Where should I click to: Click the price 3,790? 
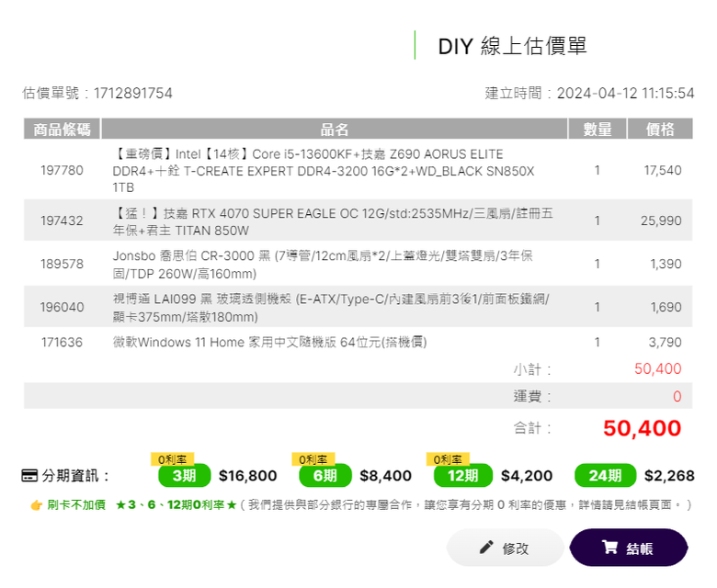click(x=666, y=342)
